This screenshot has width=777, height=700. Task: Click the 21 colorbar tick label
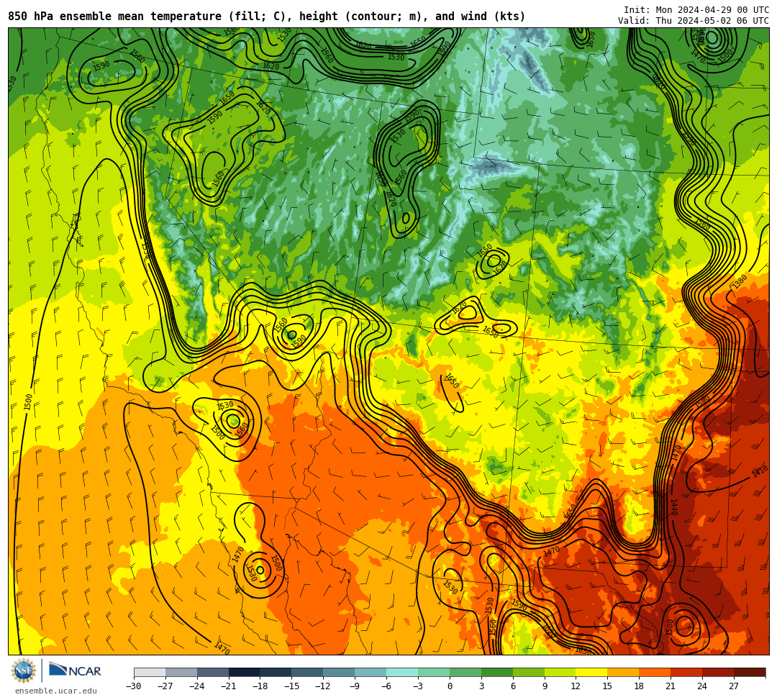coord(671,686)
